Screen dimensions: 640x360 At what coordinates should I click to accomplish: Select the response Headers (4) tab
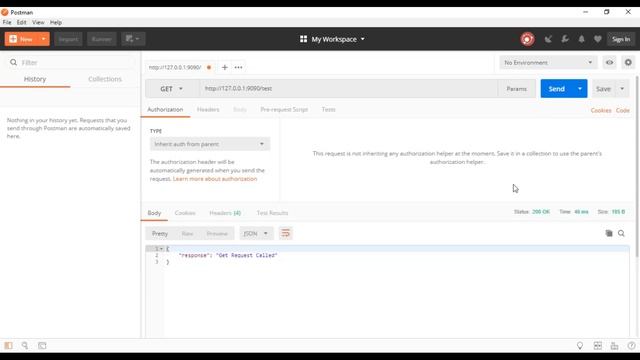coord(225,213)
